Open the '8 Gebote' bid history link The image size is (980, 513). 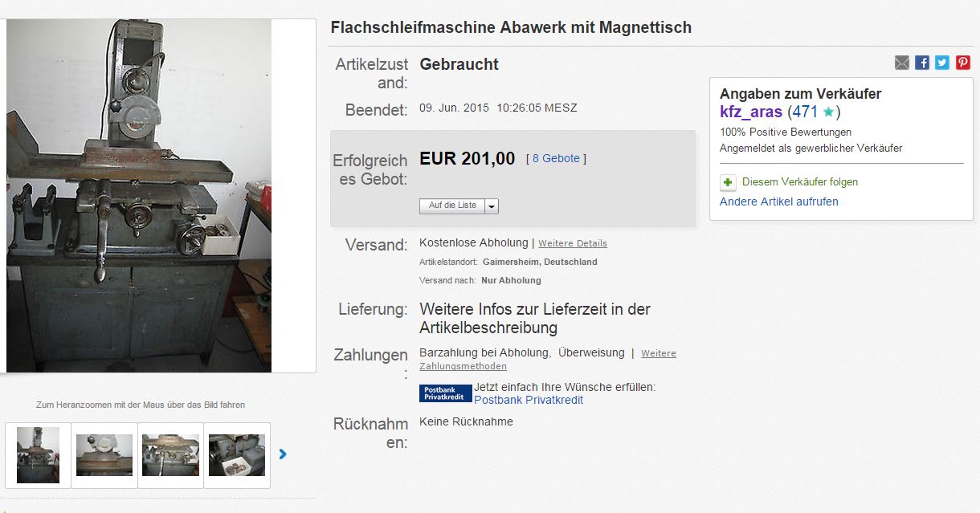[x=556, y=159]
